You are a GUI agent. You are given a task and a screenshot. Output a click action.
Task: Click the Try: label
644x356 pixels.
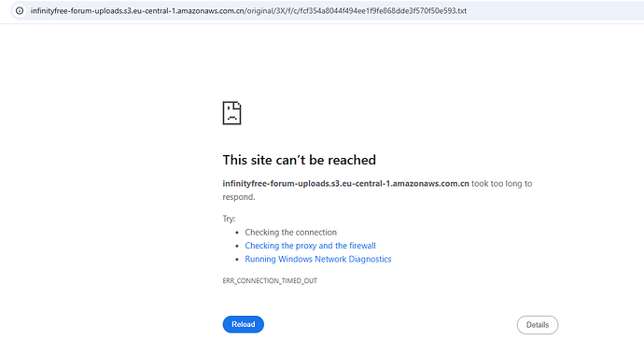tap(229, 219)
